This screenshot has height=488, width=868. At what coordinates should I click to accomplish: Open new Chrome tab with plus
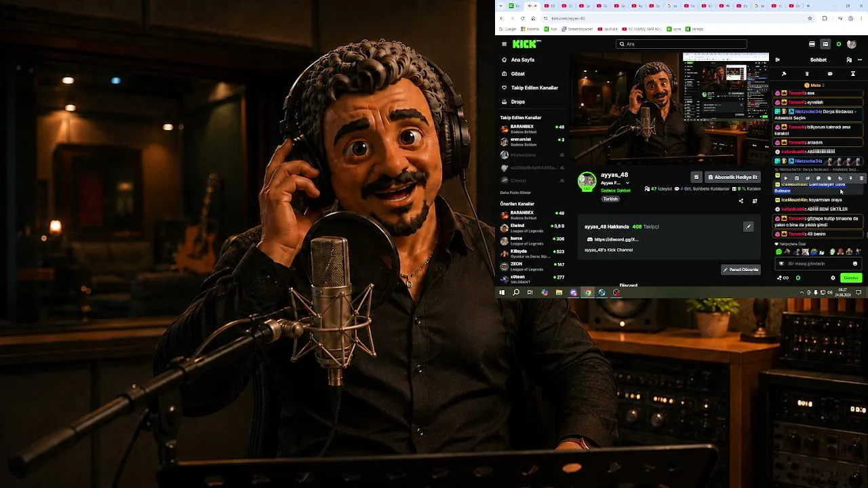coord(807,5)
